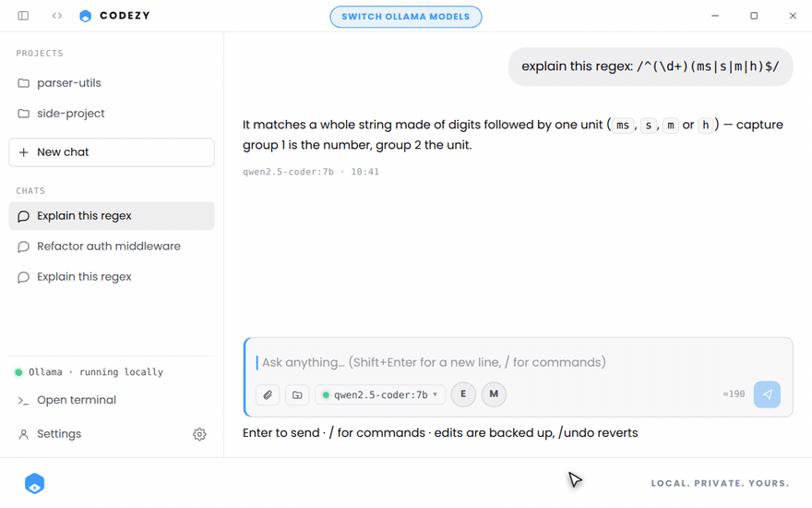Click the Codezy logo in title bar
The image size is (812, 508).
(x=86, y=16)
